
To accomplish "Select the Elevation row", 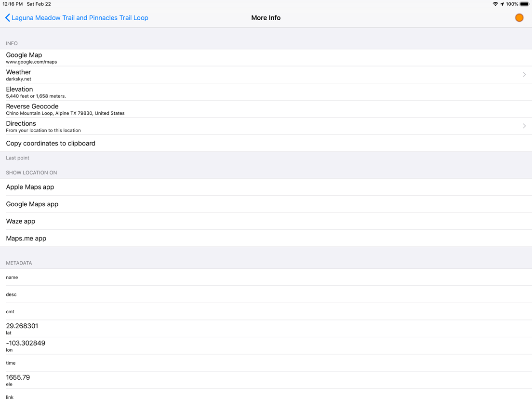I will click(x=266, y=92).
